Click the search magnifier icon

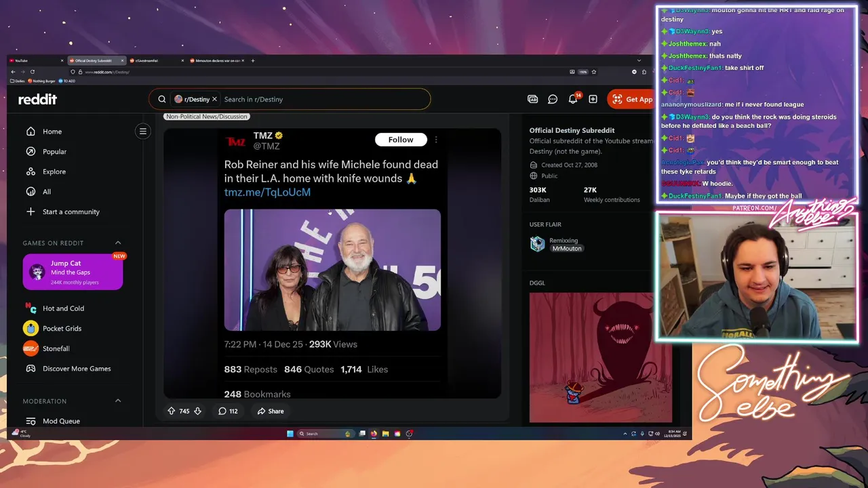coord(162,99)
